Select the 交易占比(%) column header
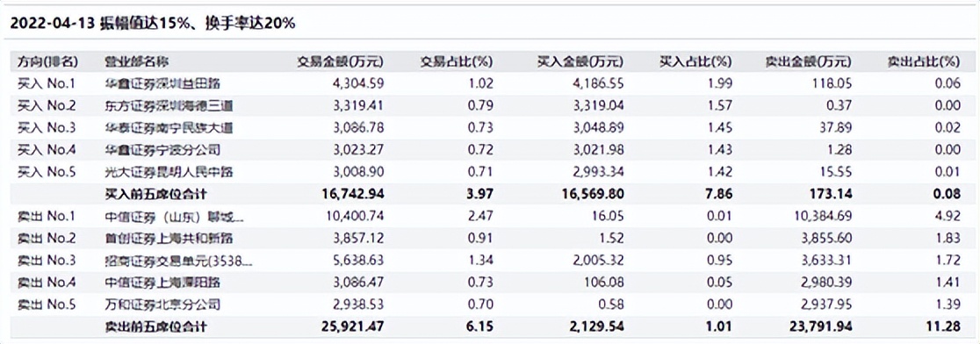This screenshot has width=980, height=344. 457,61
